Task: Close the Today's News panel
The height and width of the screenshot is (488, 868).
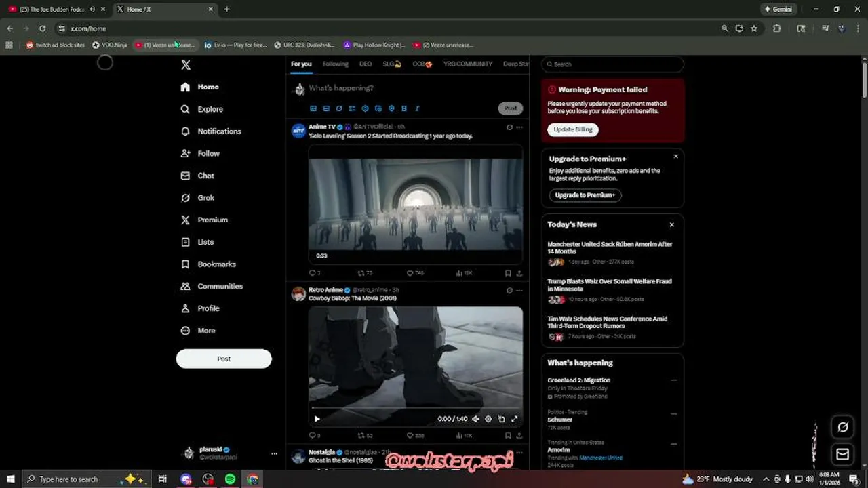Action: point(672,225)
